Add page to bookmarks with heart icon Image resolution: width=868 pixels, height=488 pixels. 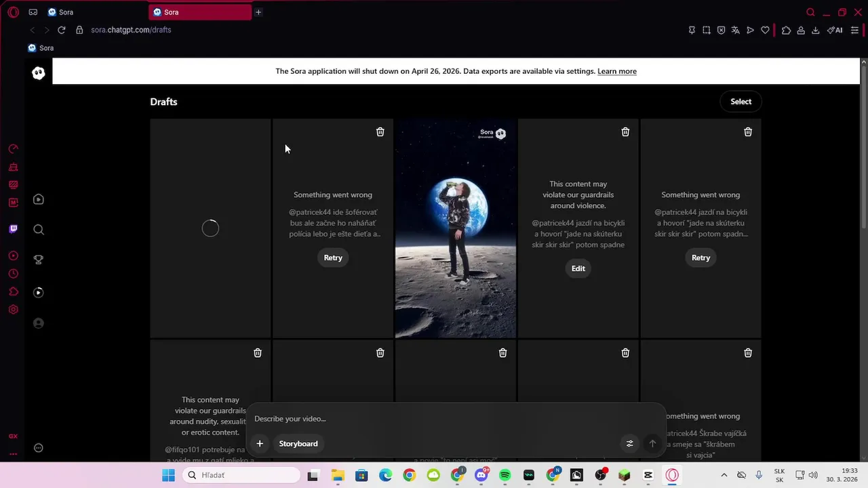[x=765, y=30]
